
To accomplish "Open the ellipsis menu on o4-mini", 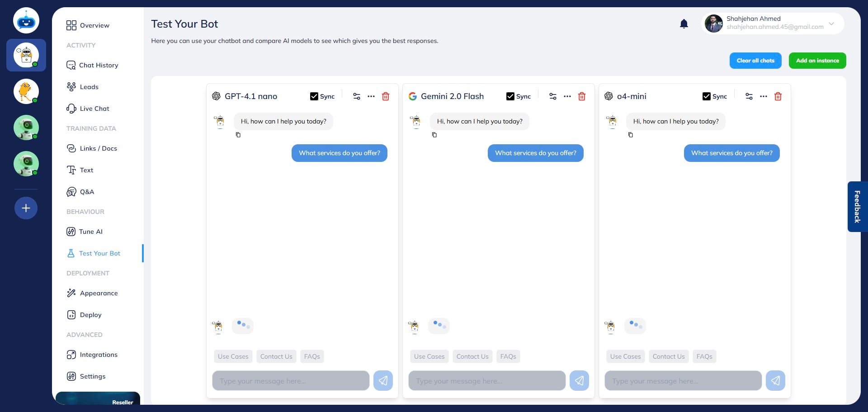I will [764, 96].
